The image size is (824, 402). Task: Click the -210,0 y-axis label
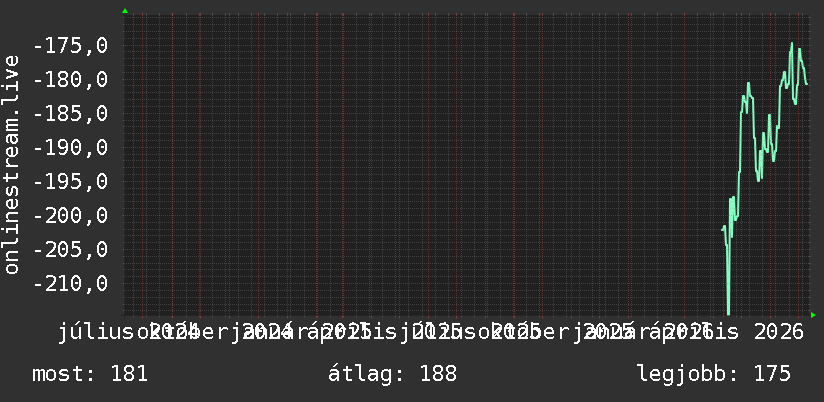(x=70, y=284)
